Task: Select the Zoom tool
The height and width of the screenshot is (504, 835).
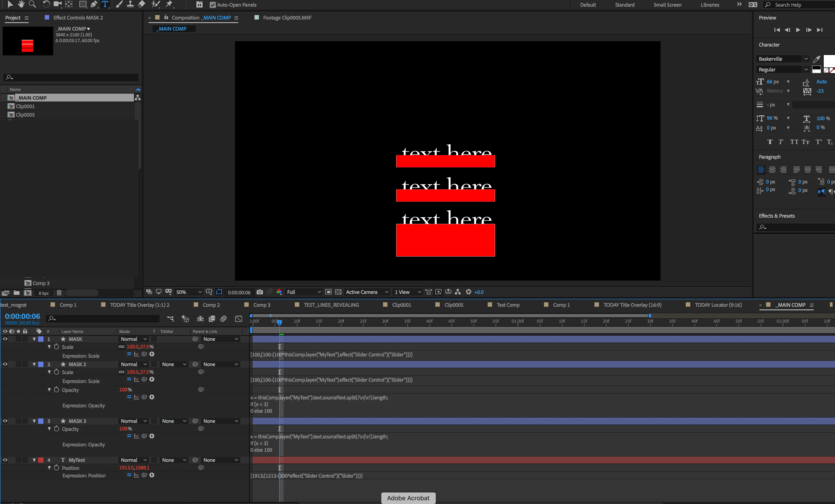Action: point(32,4)
